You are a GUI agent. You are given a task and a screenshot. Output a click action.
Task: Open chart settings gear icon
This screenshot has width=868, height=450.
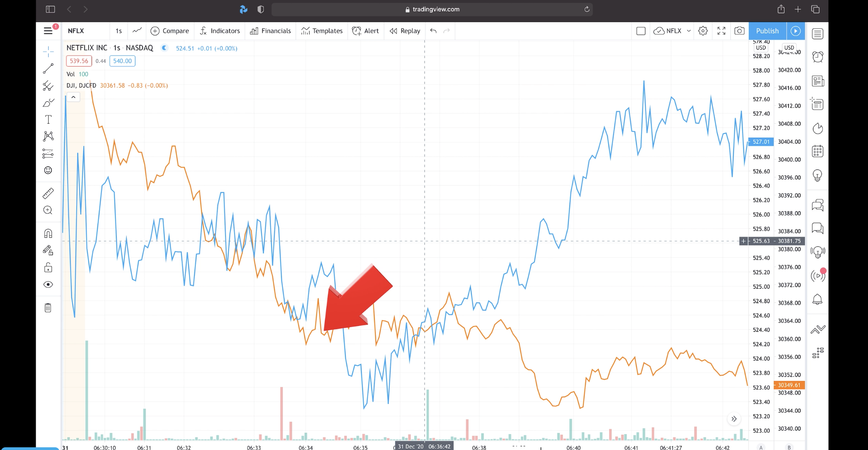pos(703,31)
